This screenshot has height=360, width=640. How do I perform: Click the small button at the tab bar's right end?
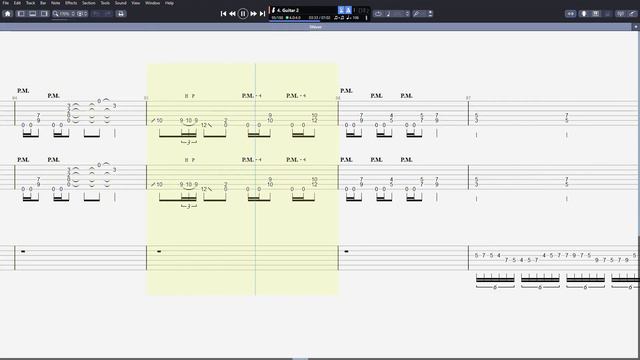pyautogui.click(x=636, y=27)
